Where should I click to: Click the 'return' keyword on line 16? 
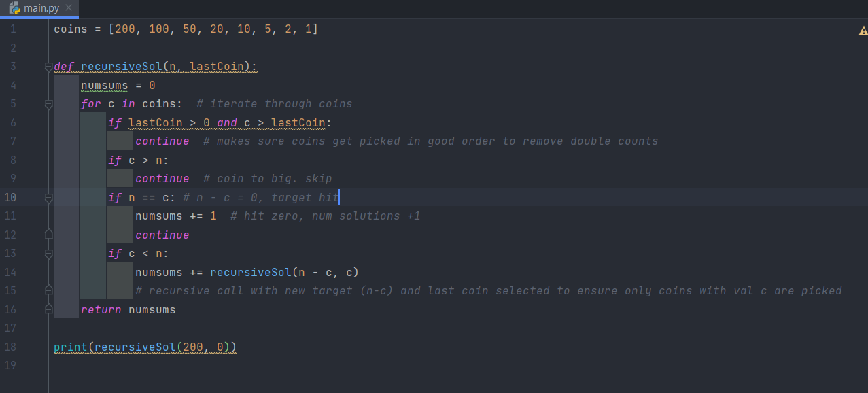[x=101, y=309]
